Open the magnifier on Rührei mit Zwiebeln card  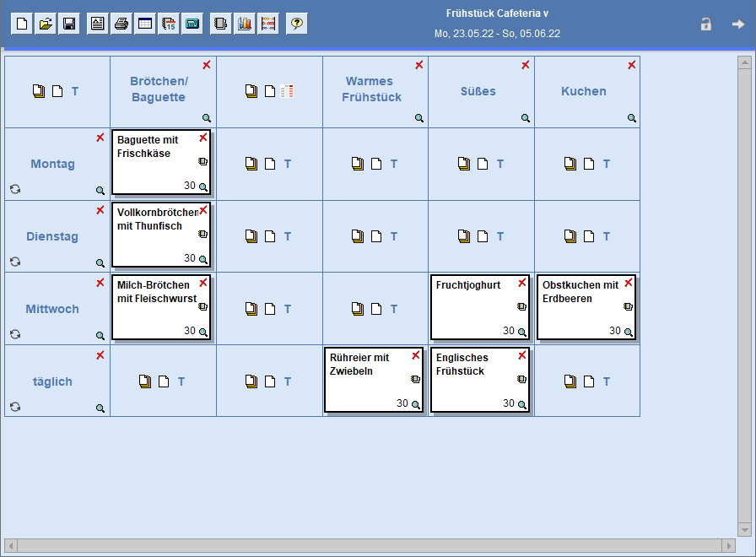point(416,404)
